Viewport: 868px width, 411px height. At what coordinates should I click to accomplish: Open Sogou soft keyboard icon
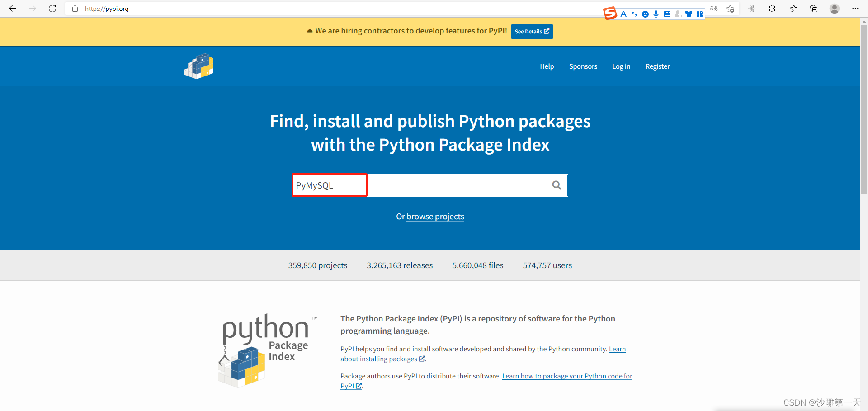pos(667,14)
